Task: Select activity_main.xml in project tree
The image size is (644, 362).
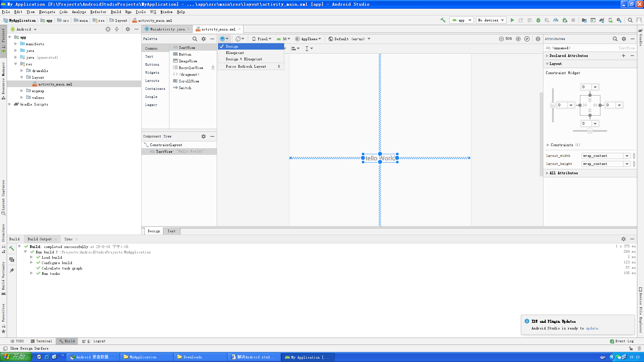Action: [55, 84]
